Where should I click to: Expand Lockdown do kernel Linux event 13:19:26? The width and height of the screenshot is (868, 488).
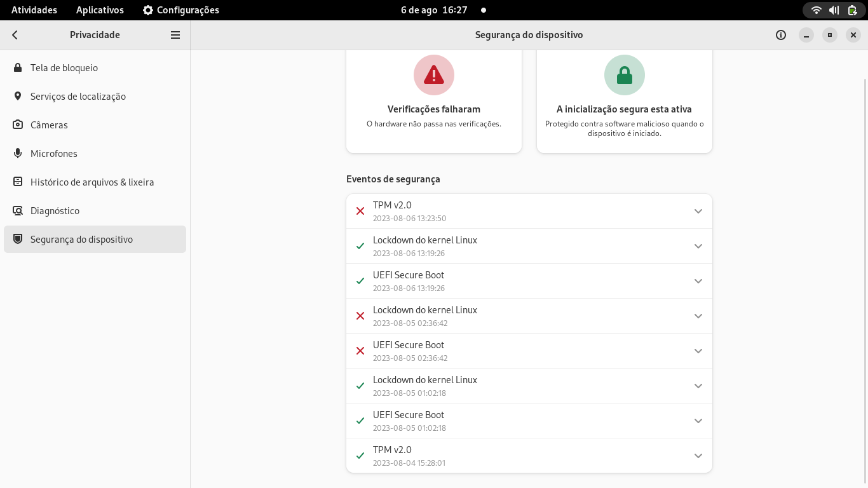coord(698,246)
